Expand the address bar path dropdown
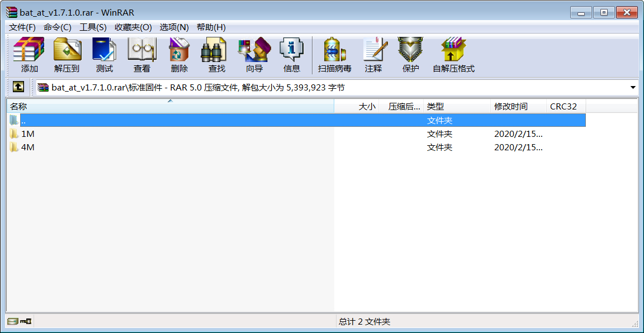Image resolution: width=644 pixels, height=333 pixels. point(633,87)
